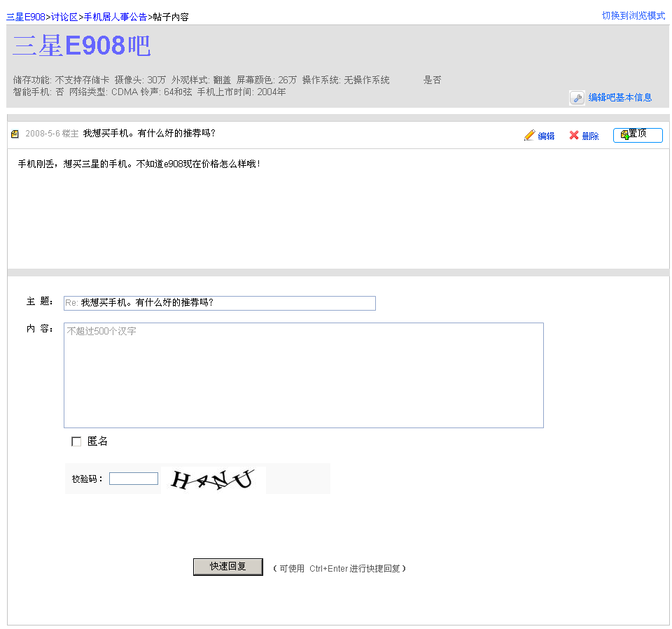
Task: Focus the 内容 content textarea
Action: pyautogui.click(x=304, y=375)
